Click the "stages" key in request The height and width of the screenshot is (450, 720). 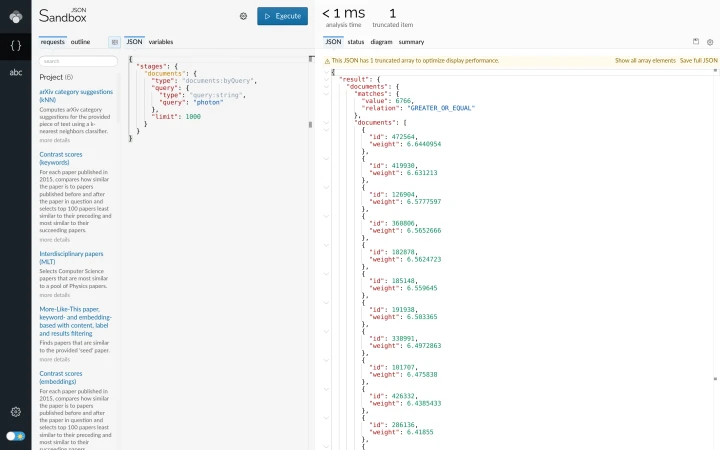[x=151, y=67]
